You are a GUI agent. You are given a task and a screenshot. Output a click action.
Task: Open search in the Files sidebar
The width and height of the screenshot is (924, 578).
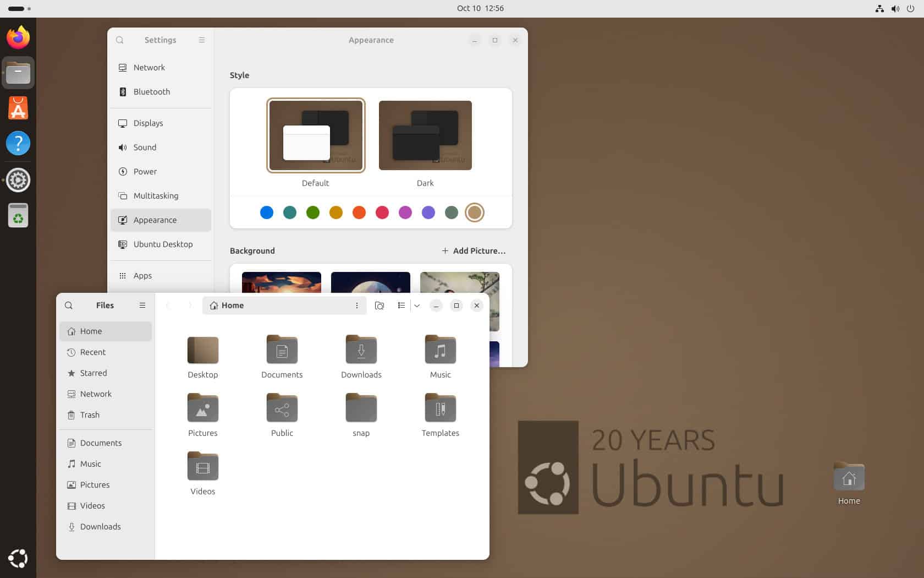(68, 305)
